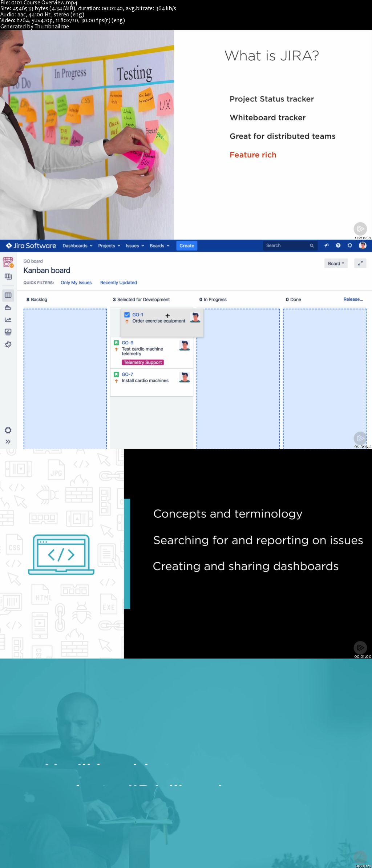Click 'Feature rich' text on slide

pyautogui.click(x=253, y=155)
